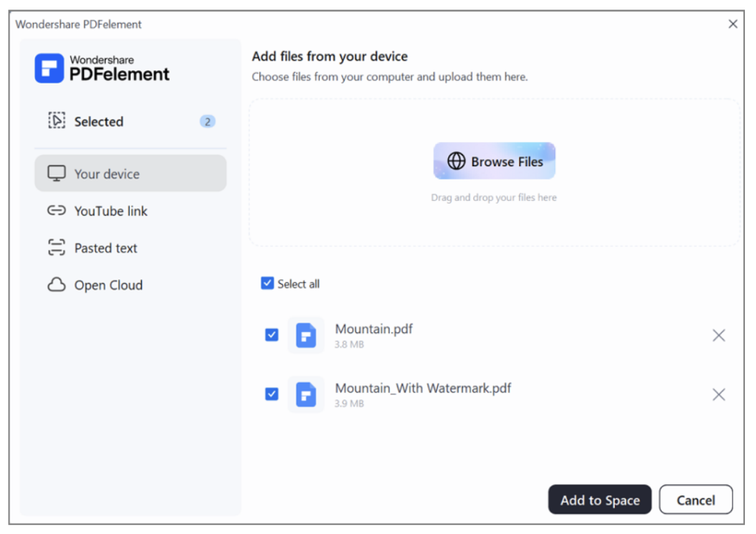756x534 pixels.
Task: Click the 3.8 MB size label
Action: [349, 344]
